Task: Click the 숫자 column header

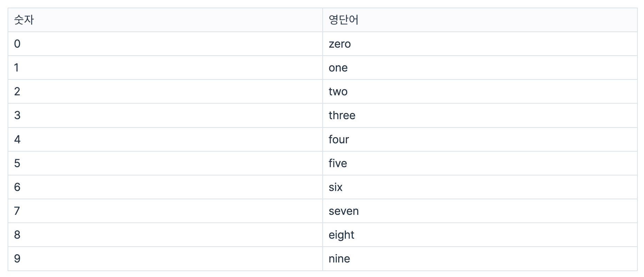Action: pyautogui.click(x=165, y=20)
